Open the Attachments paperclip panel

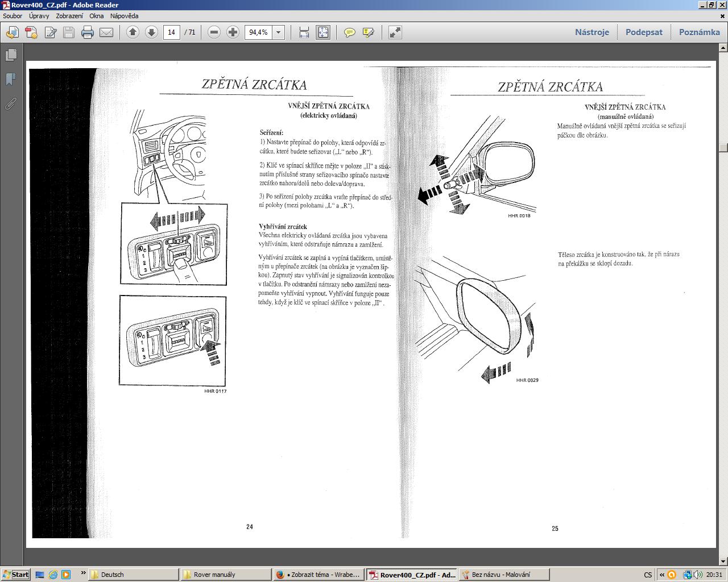(x=11, y=103)
